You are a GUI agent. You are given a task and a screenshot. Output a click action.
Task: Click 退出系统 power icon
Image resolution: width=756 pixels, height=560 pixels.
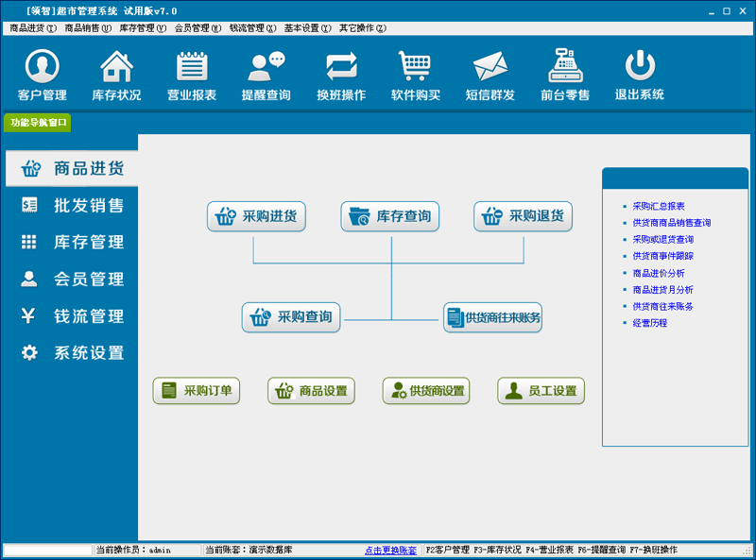click(x=640, y=75)
